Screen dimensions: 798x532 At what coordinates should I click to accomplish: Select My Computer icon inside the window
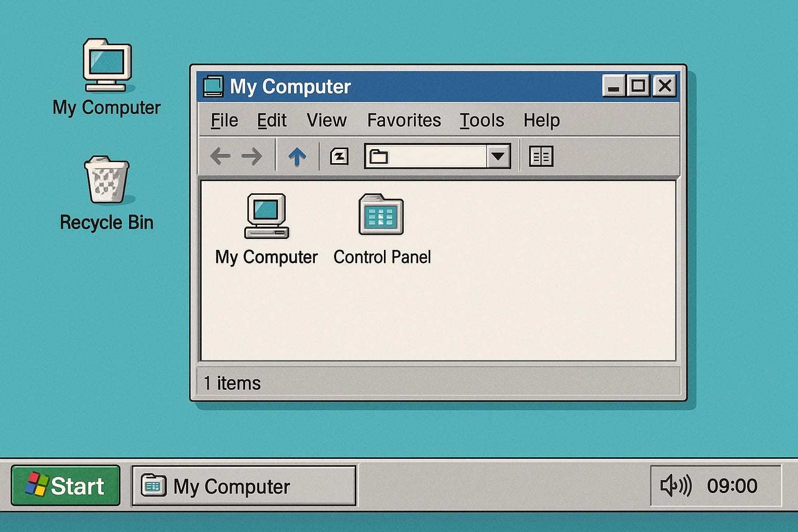[267, 216]
